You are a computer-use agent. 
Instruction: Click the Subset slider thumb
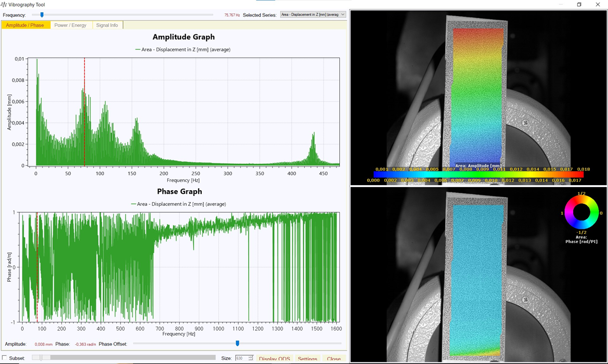coord(41,358)
